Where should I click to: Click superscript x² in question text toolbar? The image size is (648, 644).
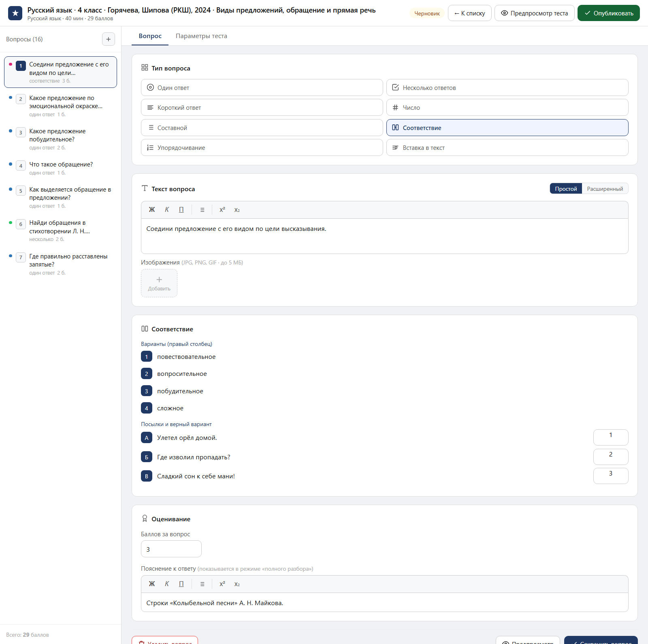222,210
